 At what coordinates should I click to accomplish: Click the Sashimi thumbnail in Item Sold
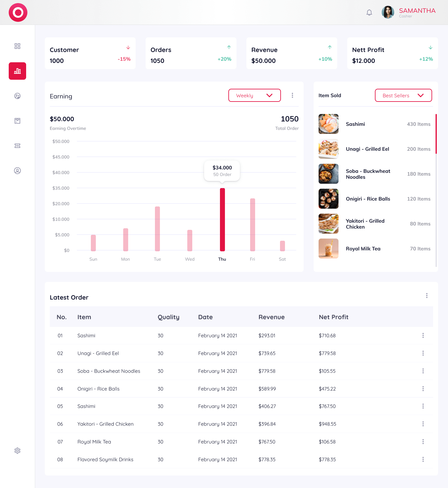tap(329, 124)
